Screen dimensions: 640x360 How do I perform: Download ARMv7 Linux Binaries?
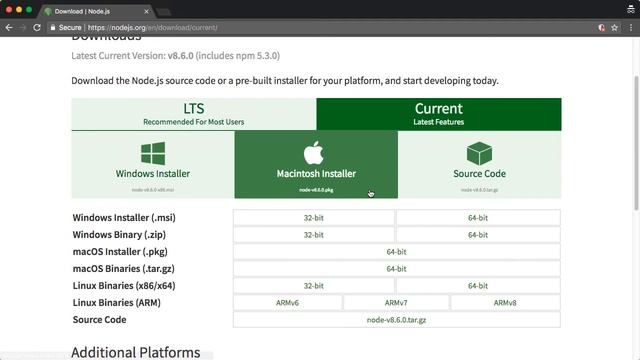tap(396, 303)
